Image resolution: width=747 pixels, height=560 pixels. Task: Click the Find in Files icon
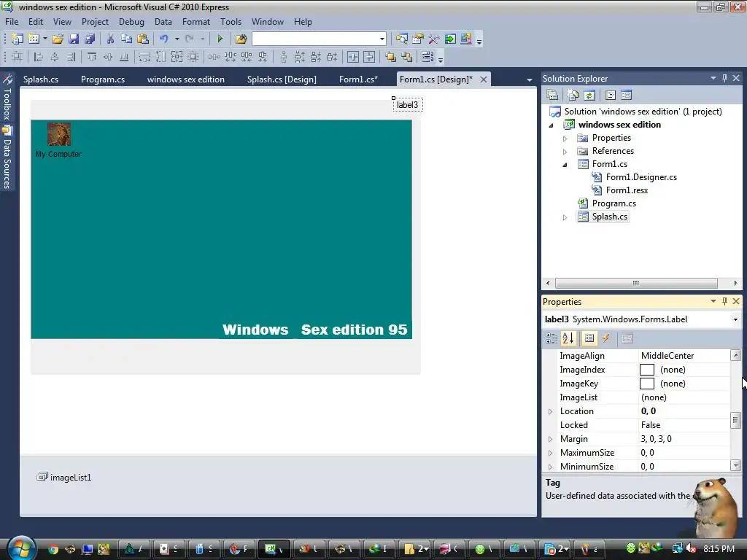(241, 39)
